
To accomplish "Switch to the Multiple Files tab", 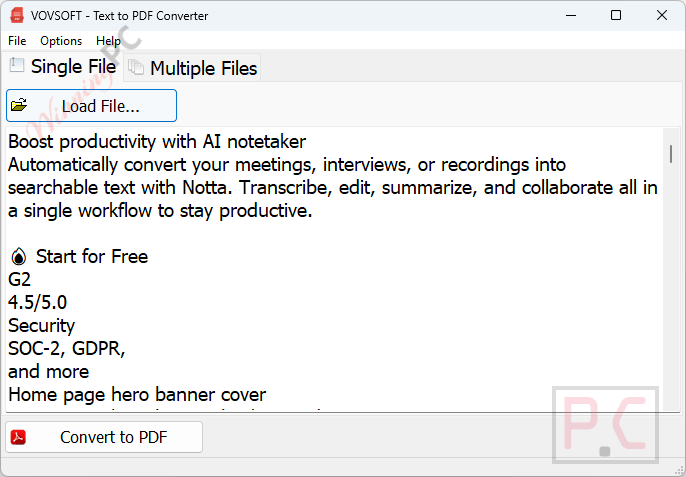I will point(192,68).
